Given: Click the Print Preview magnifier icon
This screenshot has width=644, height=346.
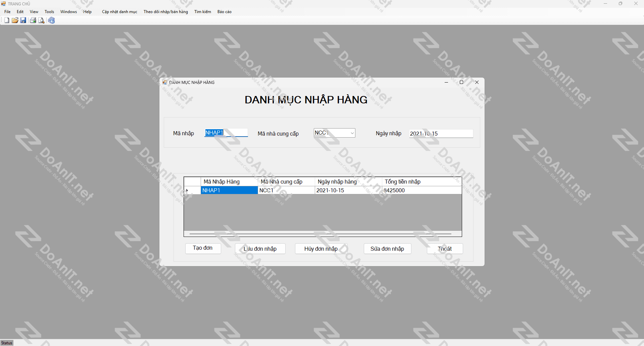Looking at the screenshot, I should point(41,20).
